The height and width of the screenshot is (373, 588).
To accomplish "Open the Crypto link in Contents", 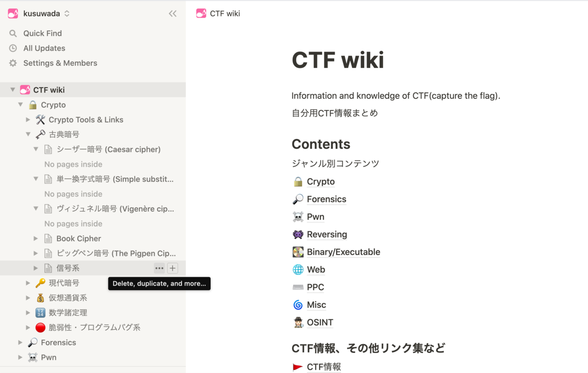I will coord(321,182).
